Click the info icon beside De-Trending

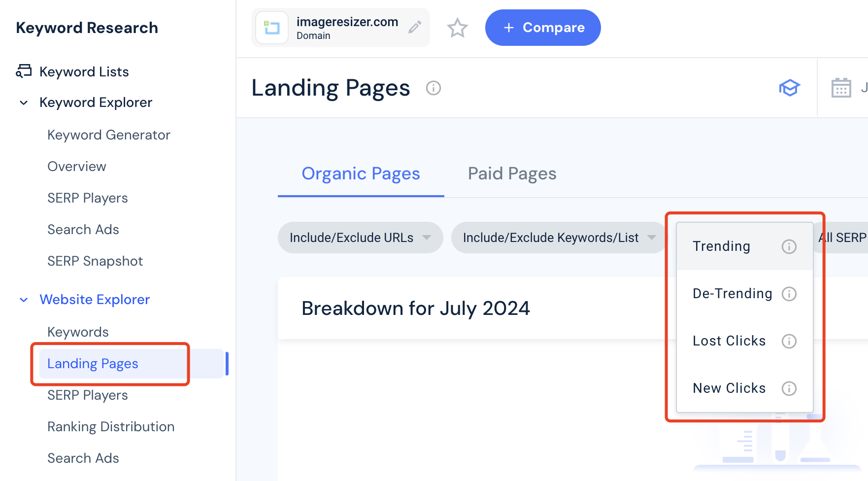[x=789, y=294]
